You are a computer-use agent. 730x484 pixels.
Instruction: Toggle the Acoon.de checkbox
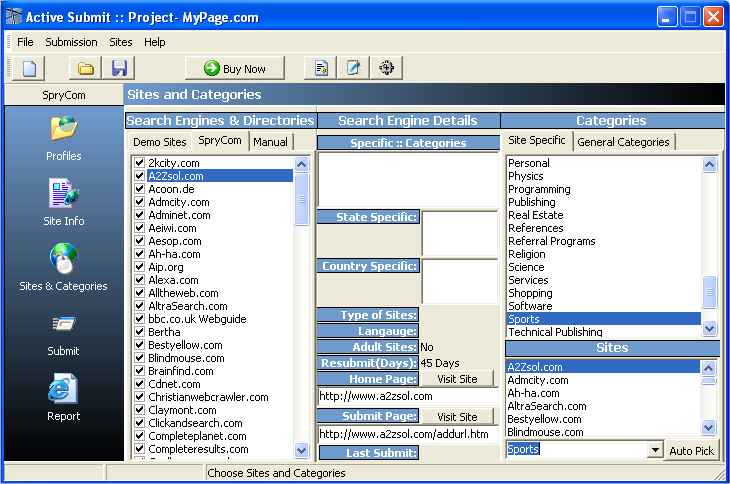(x=139, y=189)
